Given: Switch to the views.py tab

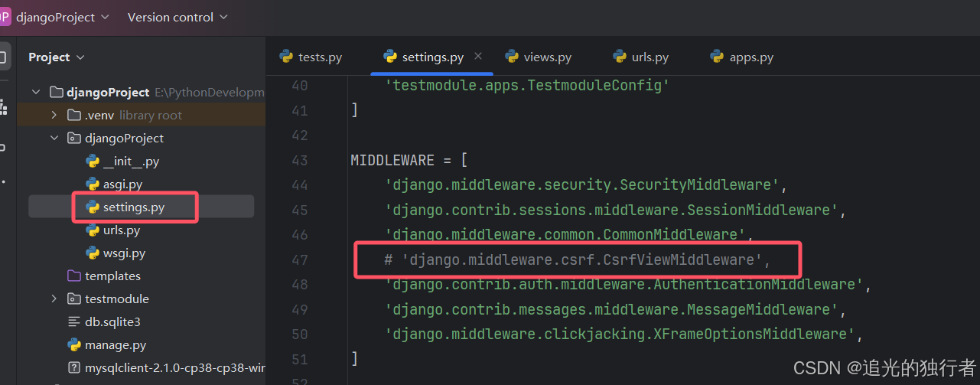Looking at the screenshot, I should click(x=538, y=57).
